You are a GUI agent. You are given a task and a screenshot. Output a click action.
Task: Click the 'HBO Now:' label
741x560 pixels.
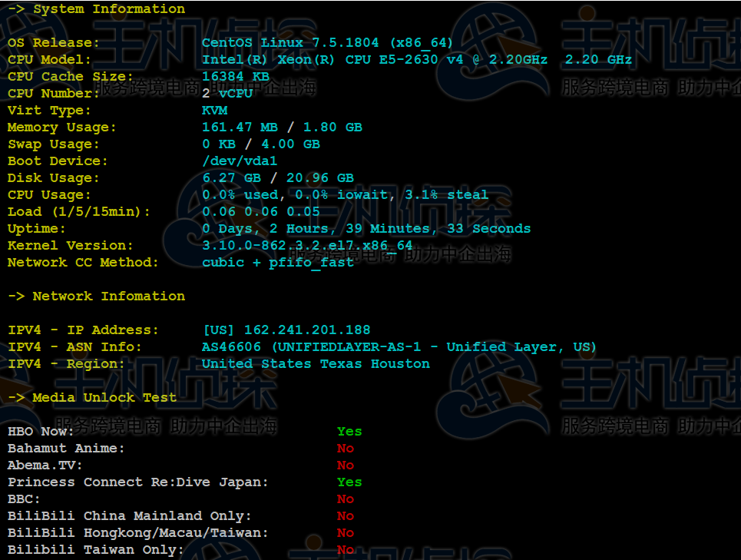[41, 432]
